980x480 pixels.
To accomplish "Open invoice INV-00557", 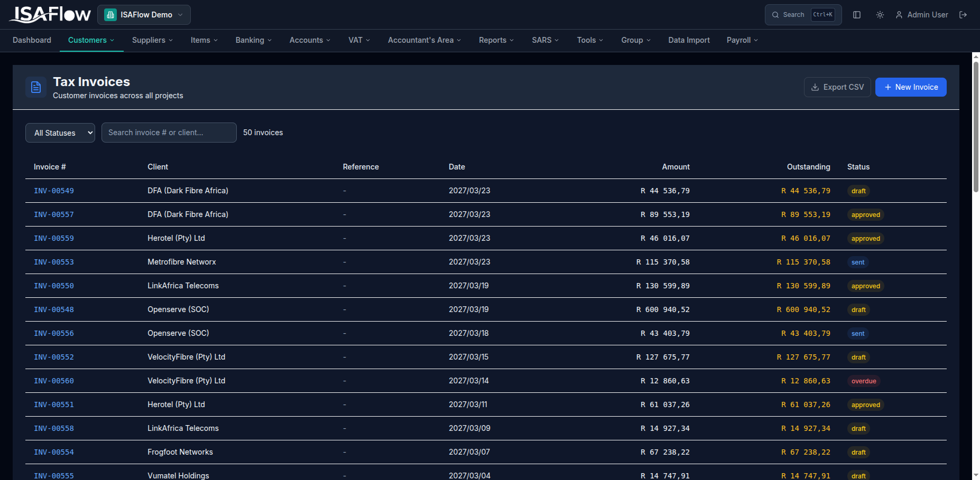I will [54, 214].
